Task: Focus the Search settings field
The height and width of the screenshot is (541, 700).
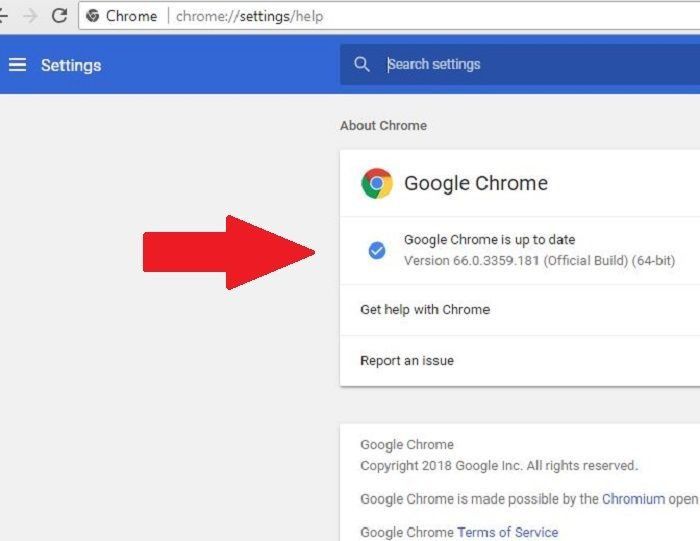Action: tap(520, 64)
